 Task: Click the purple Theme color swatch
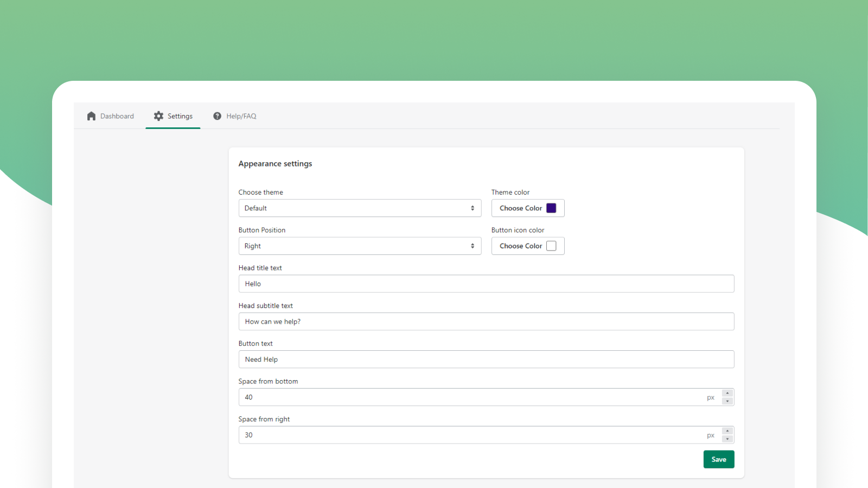click(x=551, y=208)
